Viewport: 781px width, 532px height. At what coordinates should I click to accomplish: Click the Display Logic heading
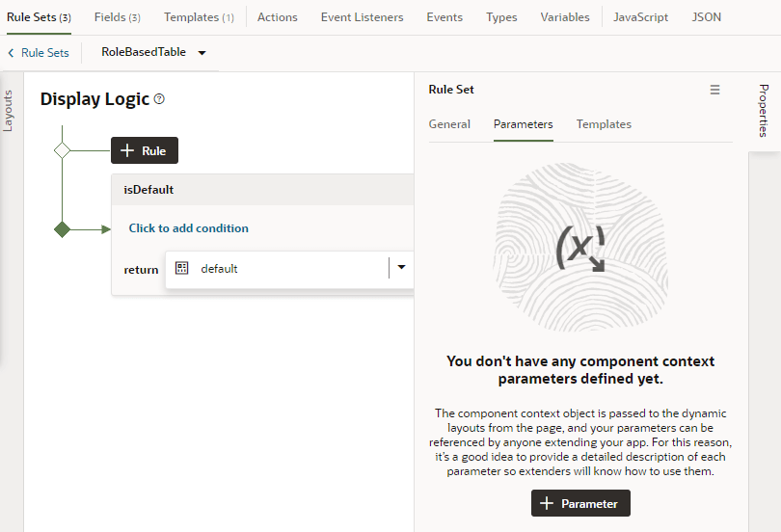pyautogui.click(x=94, y=99)
